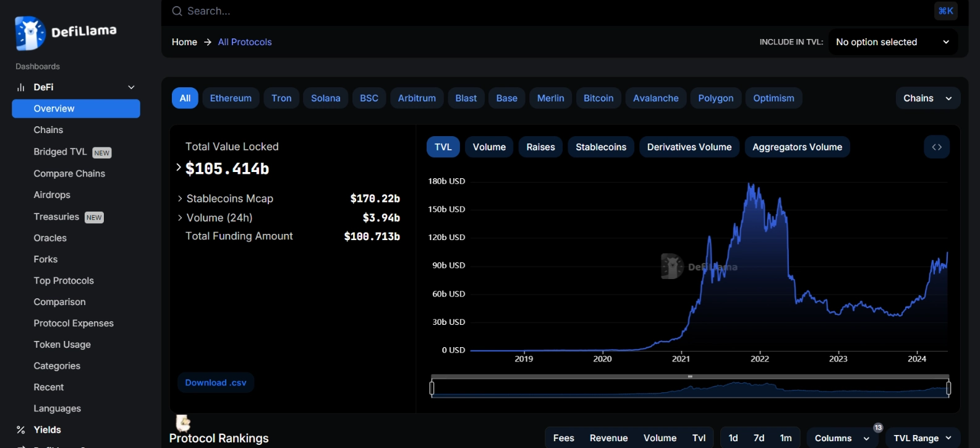The image size is (980, 448).
Task: Filter protocols by BSC chain
Action: (369, 98)
